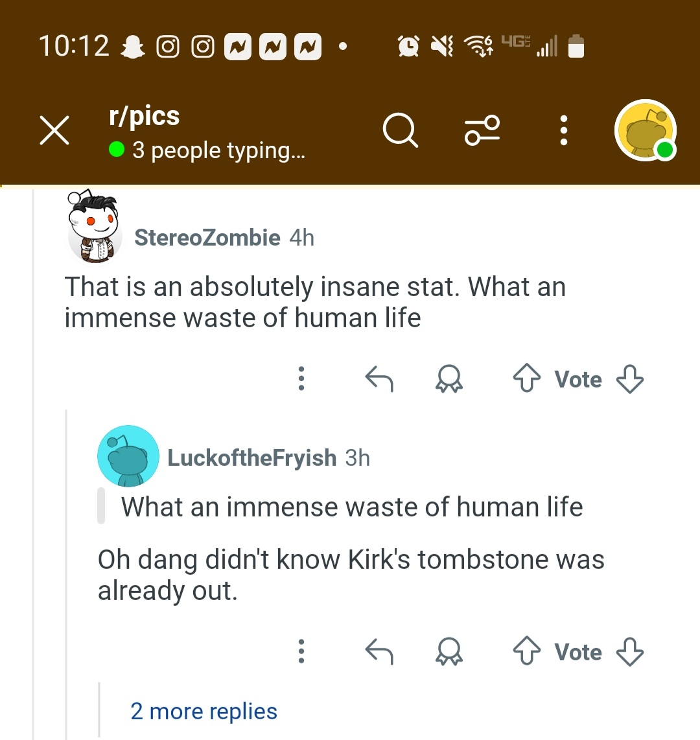The image size is (700, 740).
Task: Downvote LuckoftheFryish's comment
Action: [x=629, y=652]
